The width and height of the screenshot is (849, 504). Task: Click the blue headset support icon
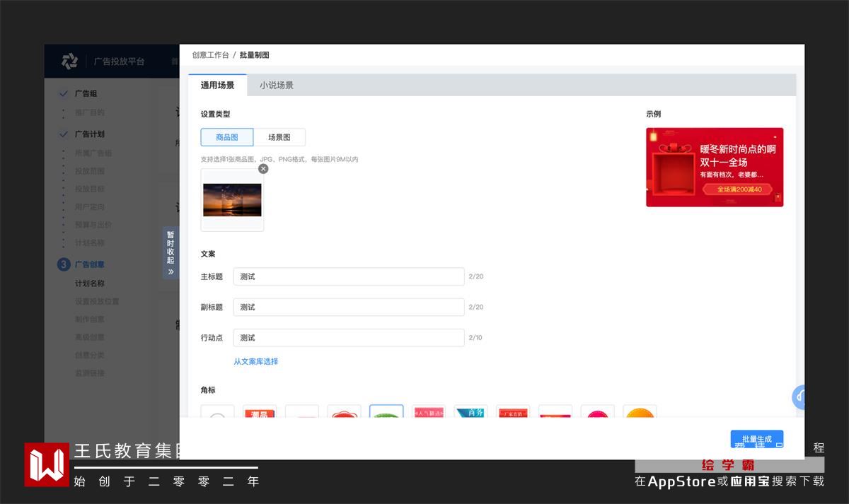click(799, 397)
